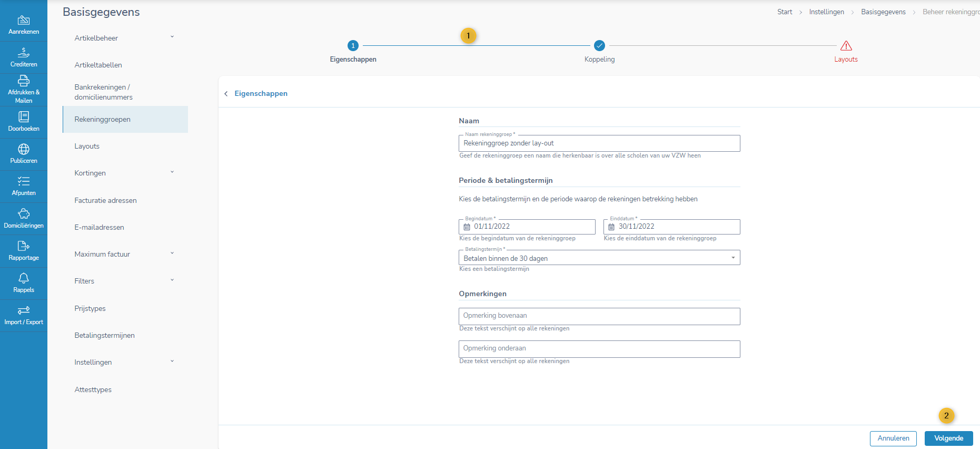The height and width of the screenshot is (449, 980).
Task: Click the Layouts step label
Action: pyautogui.click(x=846, y=60)
